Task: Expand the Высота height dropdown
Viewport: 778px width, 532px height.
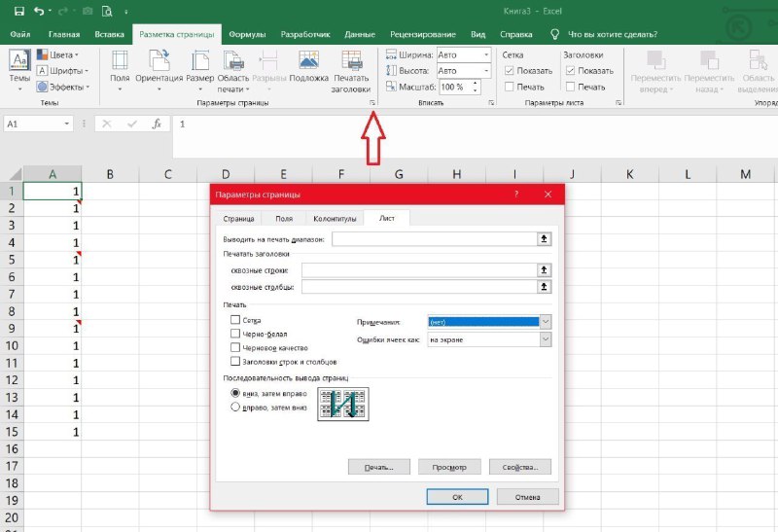Action: (486, 70)
